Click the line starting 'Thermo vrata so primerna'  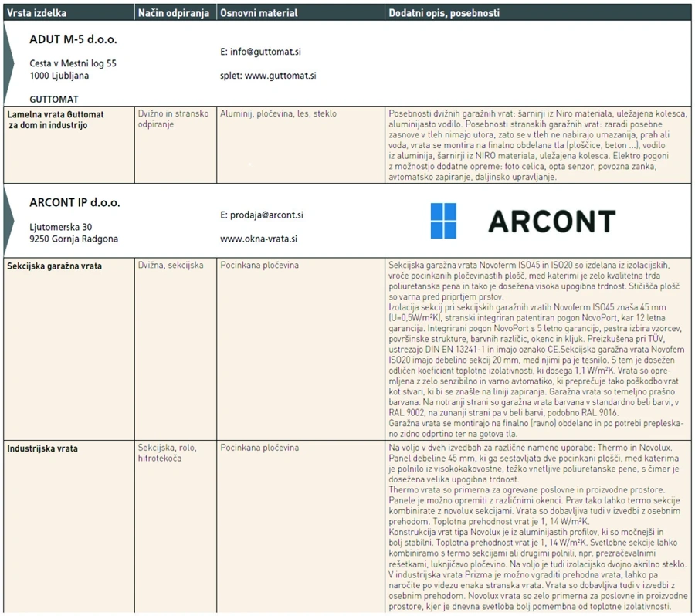pyautogui.click(x=526, y=490)
